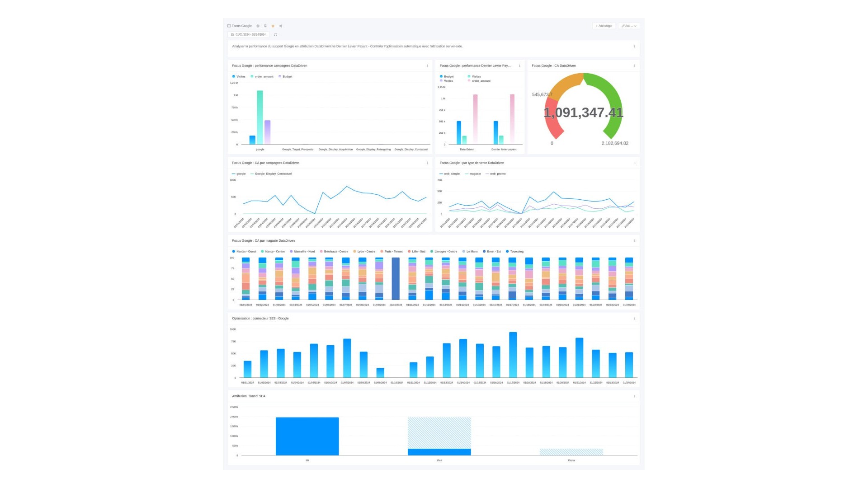
Task: Open options menu of 'Optimisation : connecteur S2S - Google' widget
Action: (634, 319)
